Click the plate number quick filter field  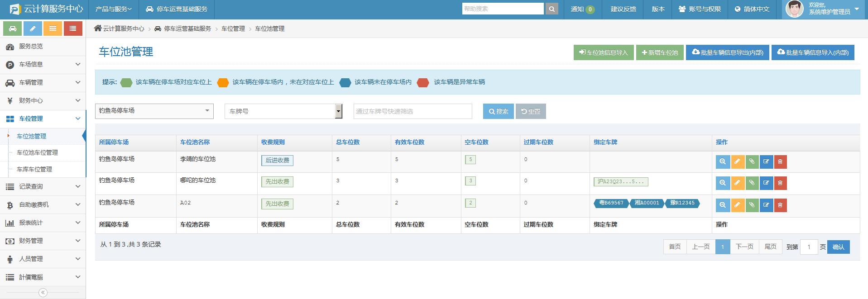pyautogui.click(x=412, y=111)
